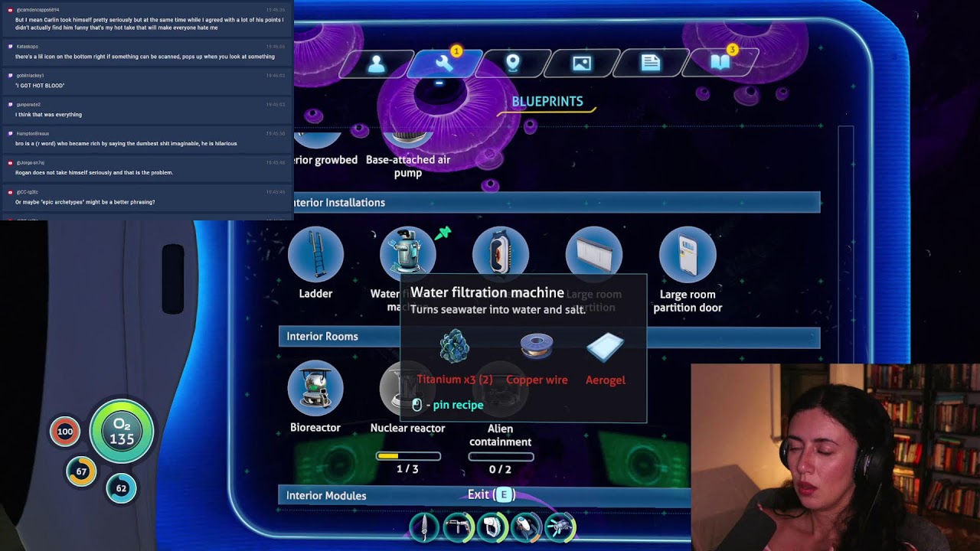Viewport: 980px width, 551px height.
Task: Select the Blueprints wrench tab
Action: [x=444, y=64]
